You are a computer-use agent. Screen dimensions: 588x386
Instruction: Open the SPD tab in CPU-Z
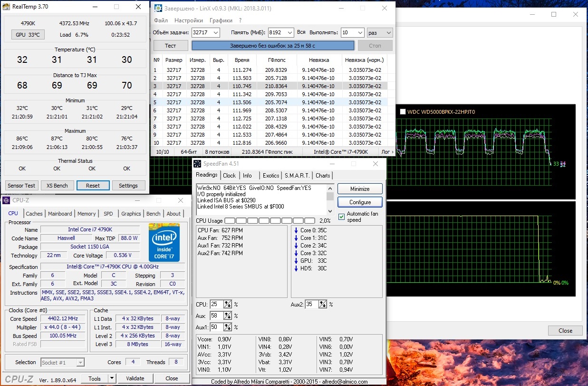(x=108, y=214)
